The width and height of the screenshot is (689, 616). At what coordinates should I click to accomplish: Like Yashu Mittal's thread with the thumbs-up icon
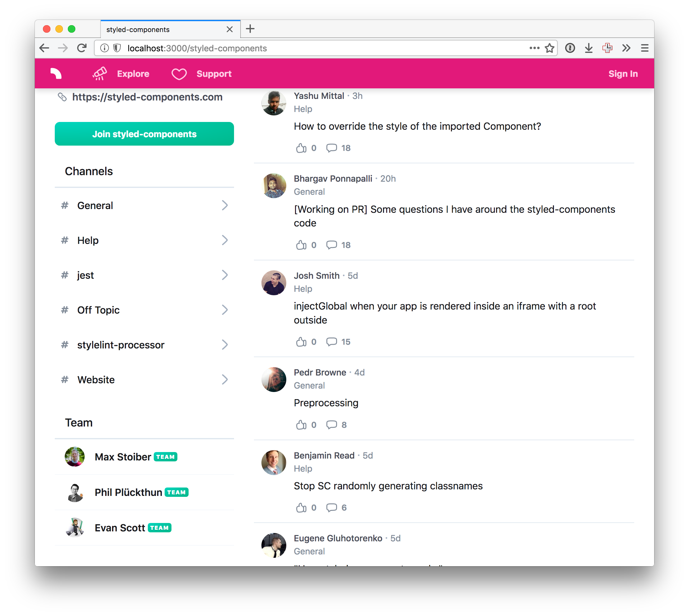coord(301,148)
